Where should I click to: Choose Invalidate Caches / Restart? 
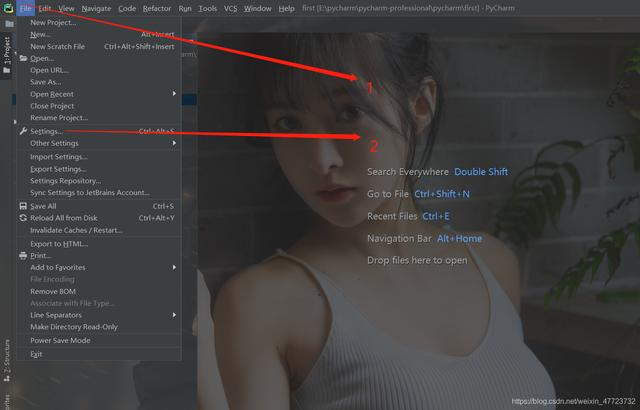pos(76,230)
